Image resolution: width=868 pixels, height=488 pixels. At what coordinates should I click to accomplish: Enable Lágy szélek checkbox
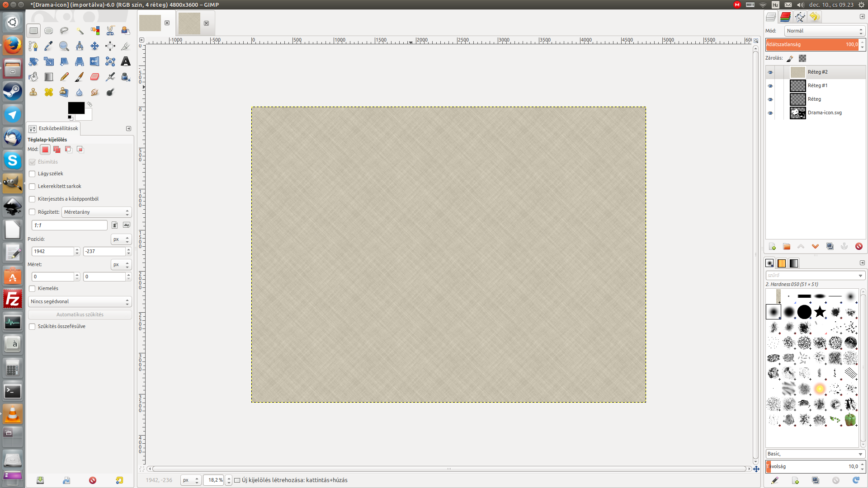click(32, 174)
